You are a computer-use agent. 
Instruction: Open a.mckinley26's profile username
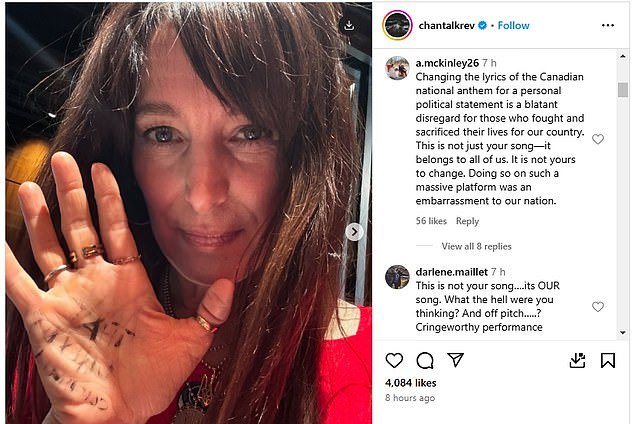(x=447, y=63)
